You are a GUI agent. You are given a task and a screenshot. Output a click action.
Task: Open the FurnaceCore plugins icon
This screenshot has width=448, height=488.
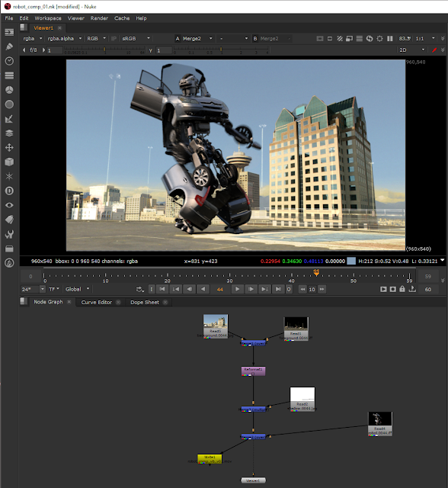tap(9, 263)
